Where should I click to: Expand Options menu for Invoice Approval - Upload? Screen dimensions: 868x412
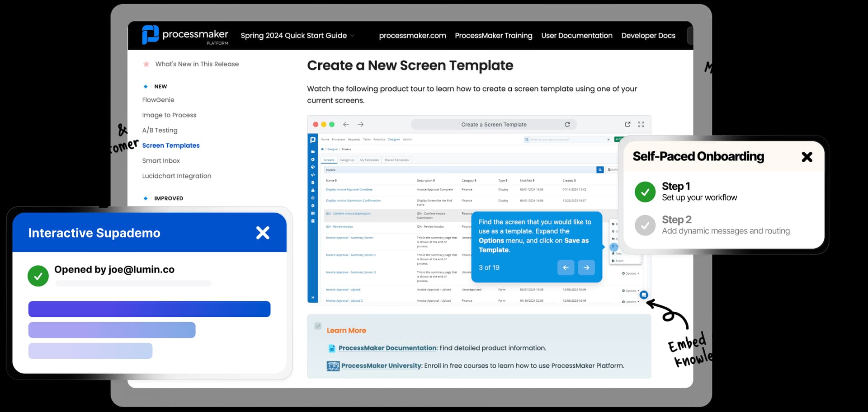(630, 290)
